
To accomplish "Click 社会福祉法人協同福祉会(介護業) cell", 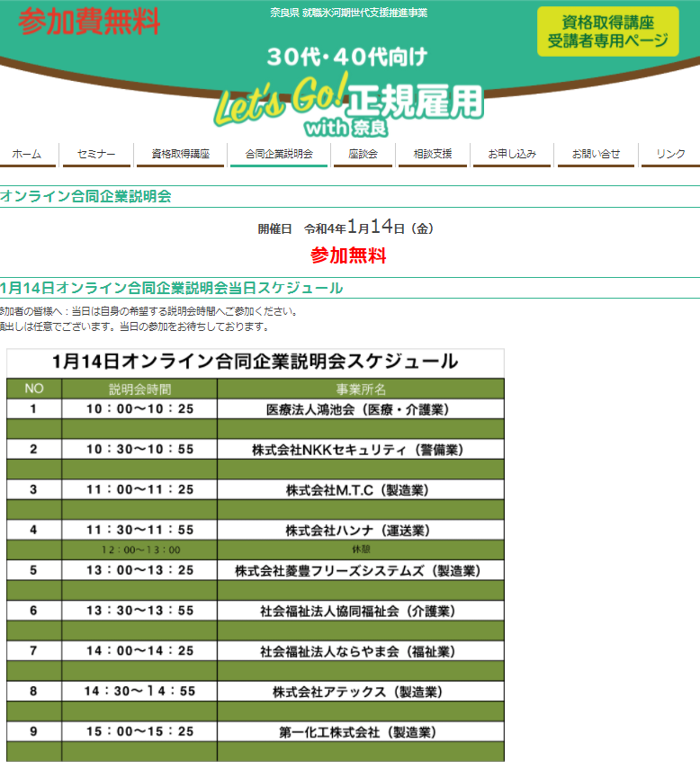I will click(361, 611).
